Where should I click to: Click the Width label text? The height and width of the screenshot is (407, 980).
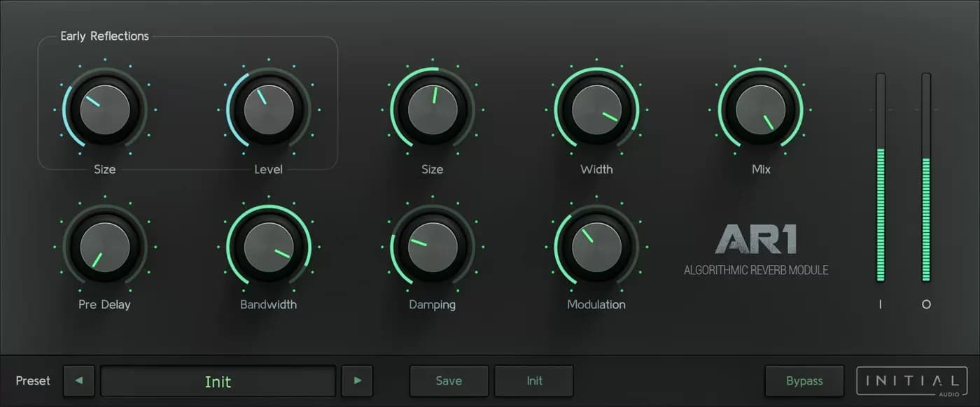[x=596, y=169]
